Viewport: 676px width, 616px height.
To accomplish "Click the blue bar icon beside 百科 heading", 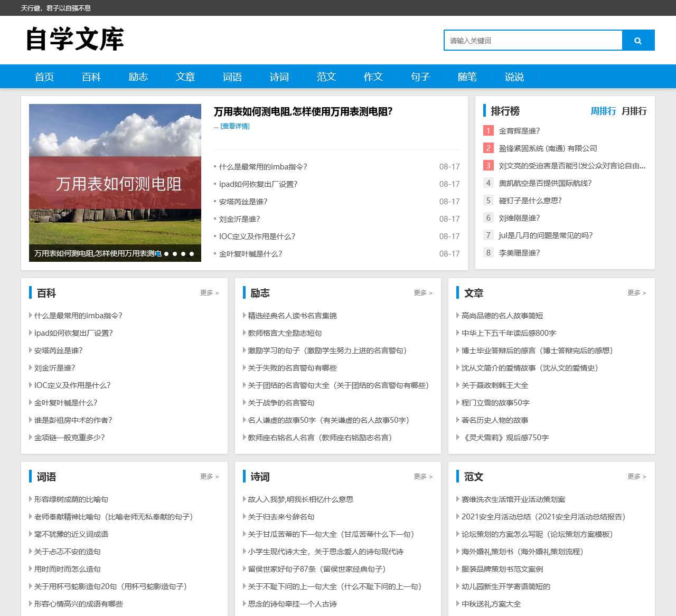I will pos(30,293).
